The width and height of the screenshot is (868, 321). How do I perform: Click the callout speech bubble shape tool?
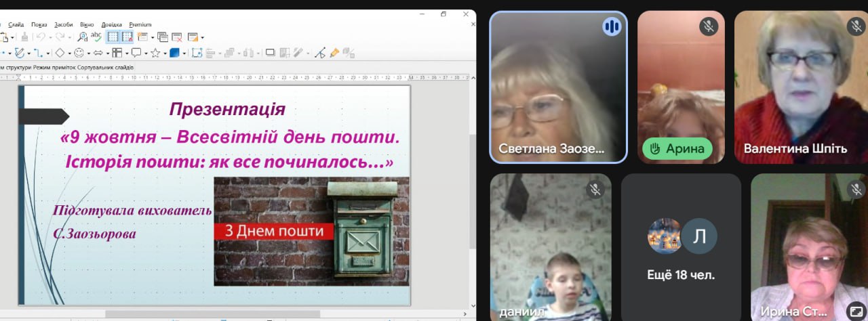136,53
